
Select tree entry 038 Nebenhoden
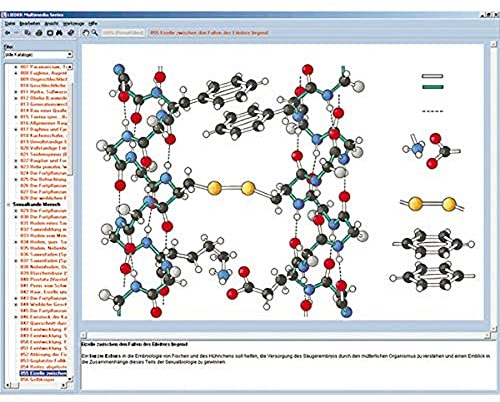44,267
